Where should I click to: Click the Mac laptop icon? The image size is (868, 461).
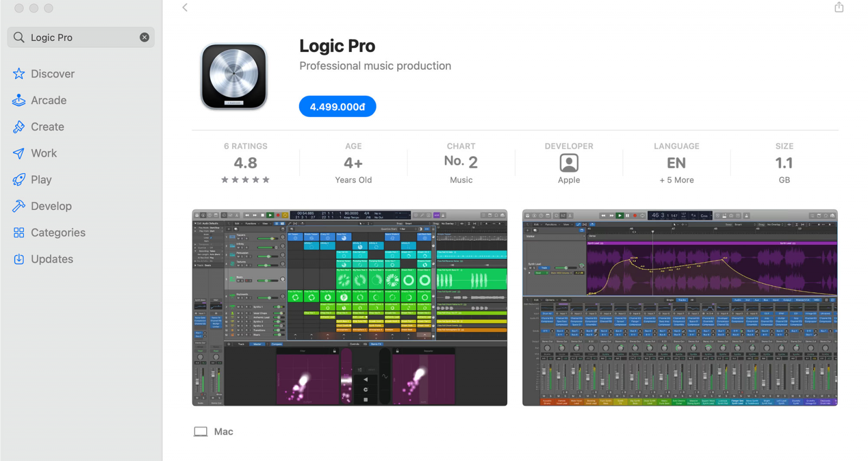click(x=201, y=432)
